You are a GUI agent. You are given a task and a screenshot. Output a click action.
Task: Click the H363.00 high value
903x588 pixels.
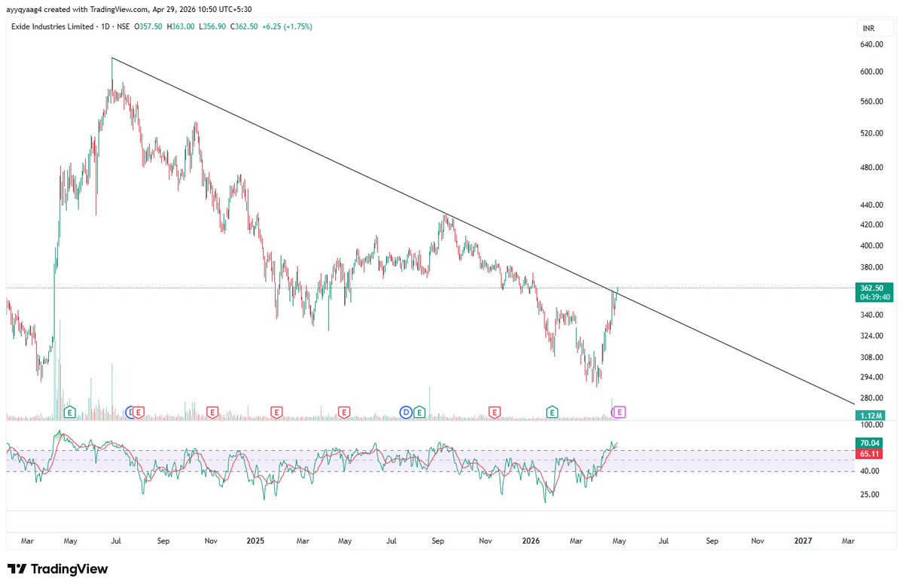coord(180,26)
